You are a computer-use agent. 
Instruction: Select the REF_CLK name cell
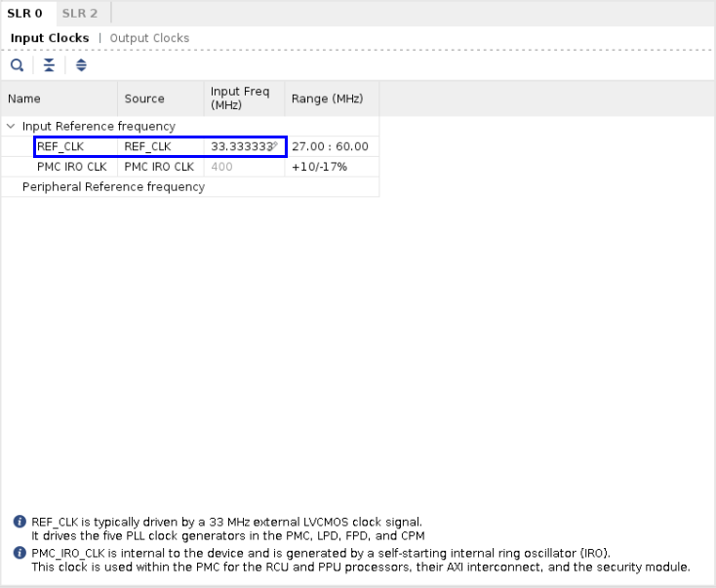[60, 146]
